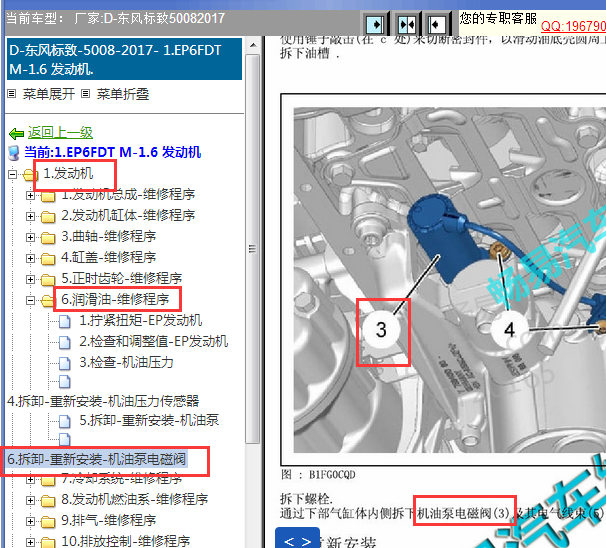Expand 8.发动机燃油系-维修程序 folder
606x548 pixels.
click(x=30, y=500)
